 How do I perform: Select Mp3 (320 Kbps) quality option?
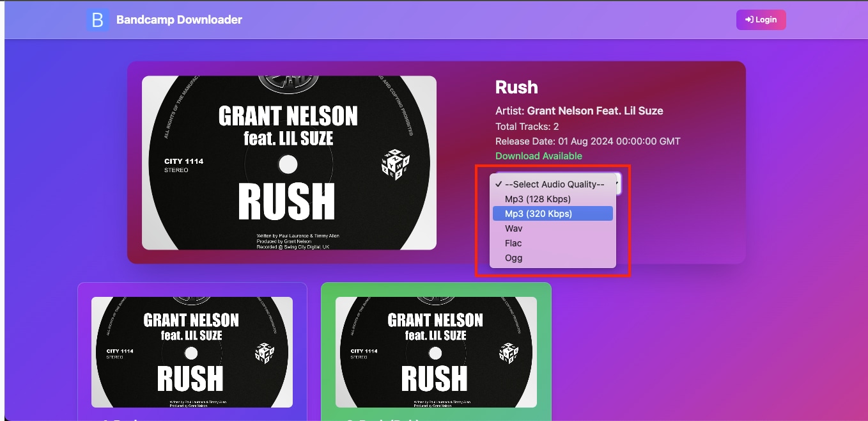click(x=553, y=214)
